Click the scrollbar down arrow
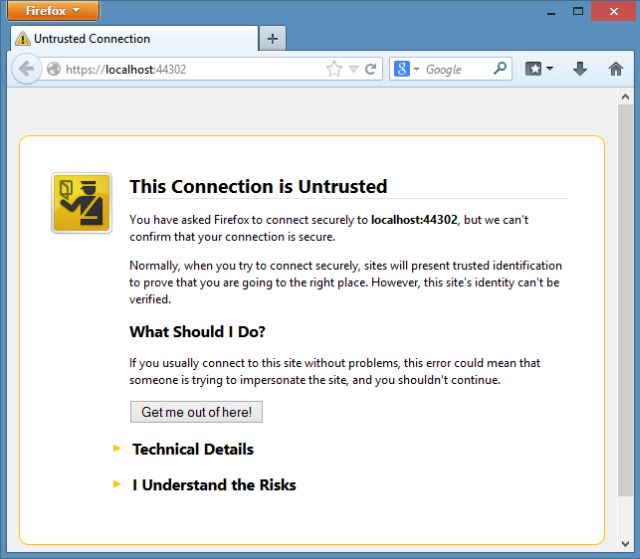Viewport: 640px width, 559px height. coord(625,543)
